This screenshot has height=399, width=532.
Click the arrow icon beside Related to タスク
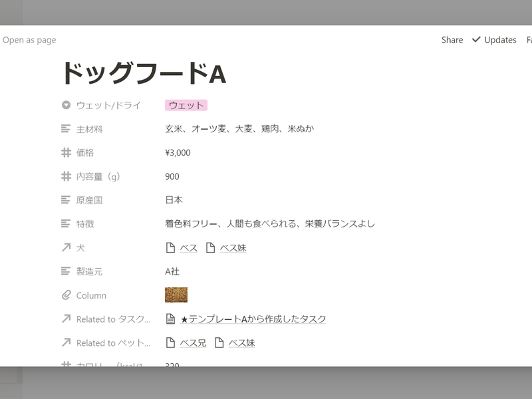pos(66,319)
